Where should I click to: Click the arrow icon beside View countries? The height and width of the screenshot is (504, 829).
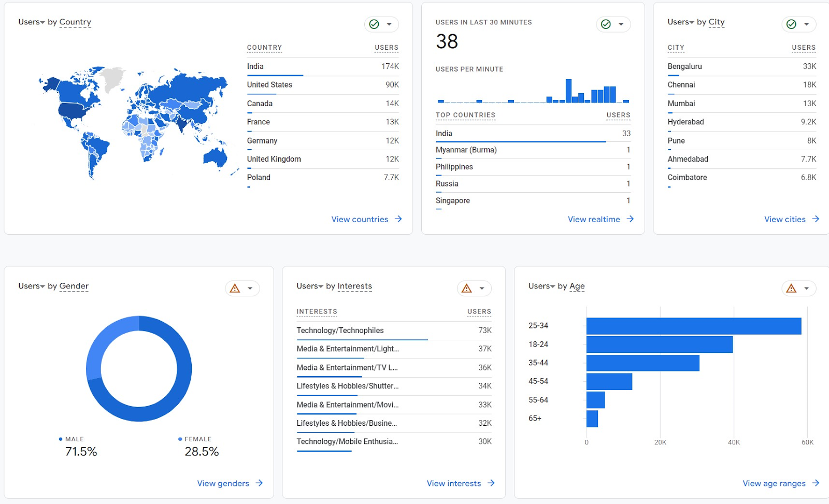(398, 219)
